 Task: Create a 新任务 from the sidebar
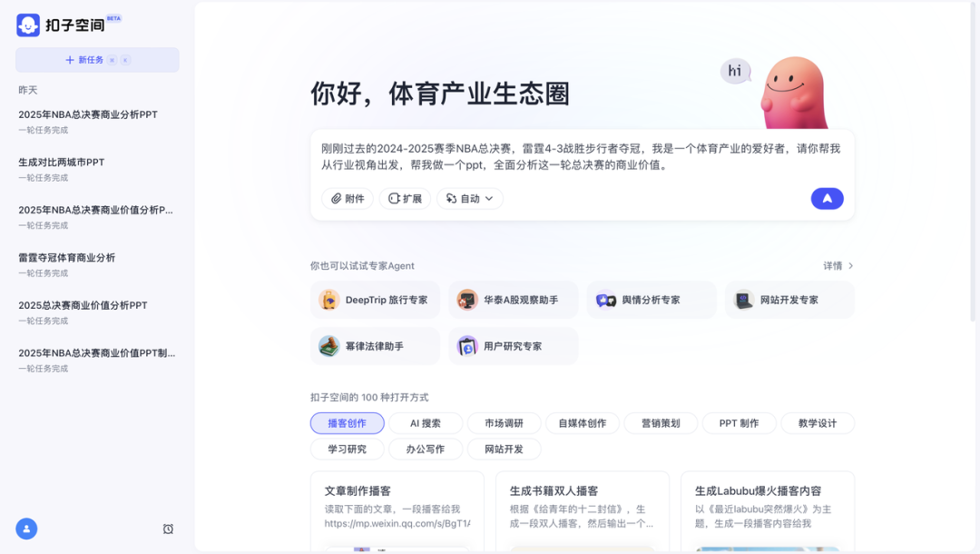[x=97, y=60]
